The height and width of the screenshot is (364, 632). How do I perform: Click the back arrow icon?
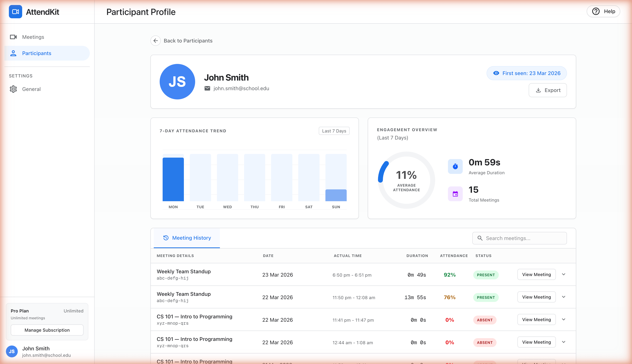tap(155, 40)
